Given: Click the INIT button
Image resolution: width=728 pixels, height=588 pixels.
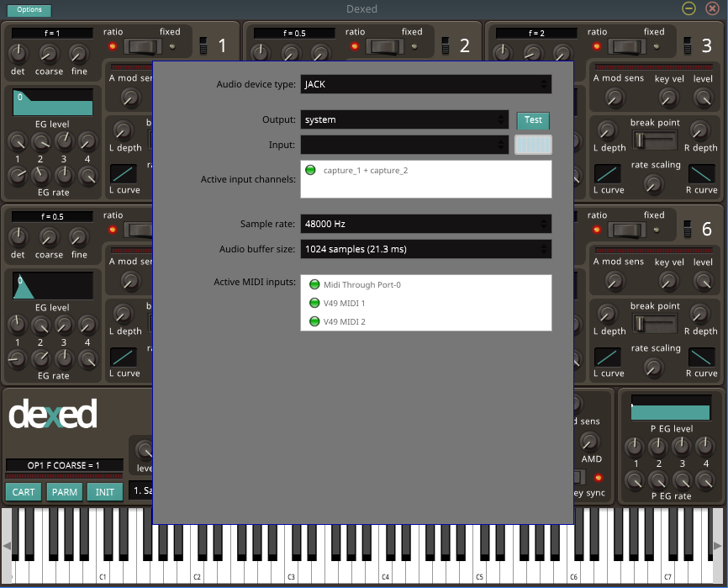Looking at the screenshot, I should [105, 492].
